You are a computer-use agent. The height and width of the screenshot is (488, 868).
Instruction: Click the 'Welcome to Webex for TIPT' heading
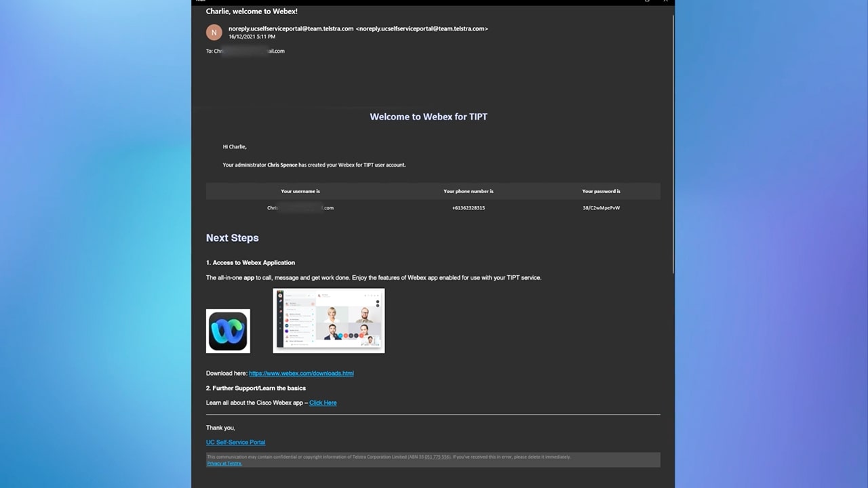click(x=428, y=117)
